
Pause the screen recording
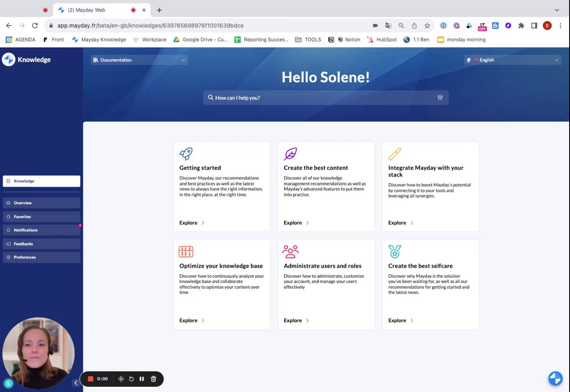coord(142,379)
